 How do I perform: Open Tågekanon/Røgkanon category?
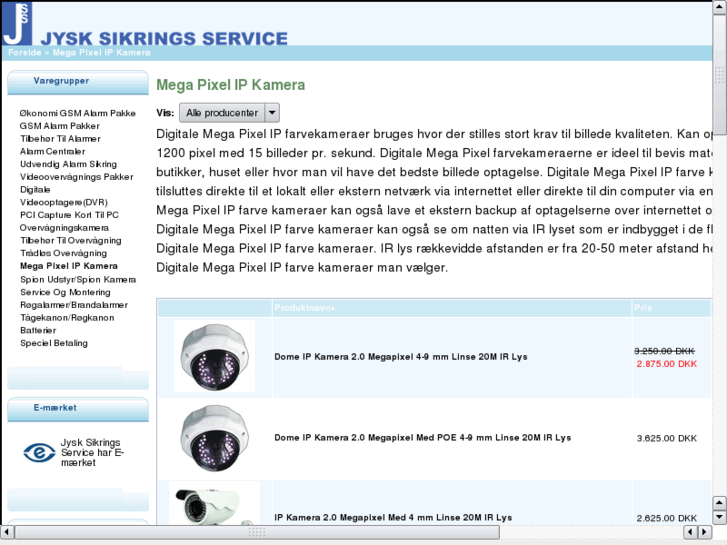tap(67, 318)
